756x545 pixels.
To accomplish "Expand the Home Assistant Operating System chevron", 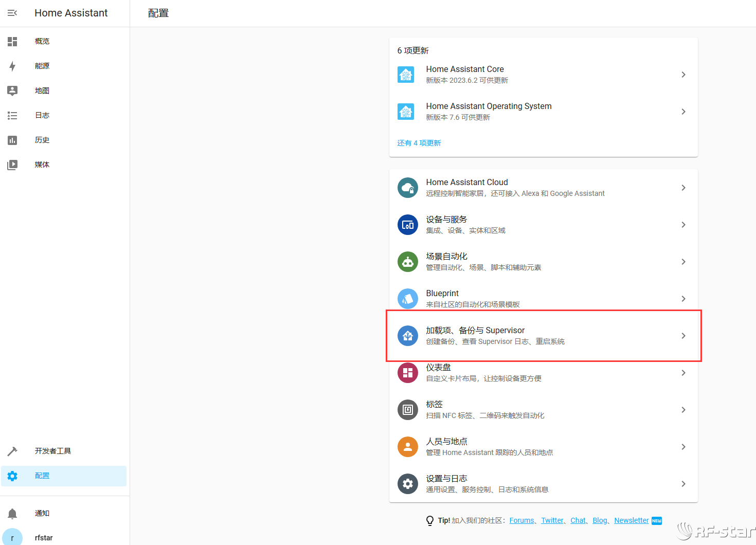I will [x=683, y=112].
